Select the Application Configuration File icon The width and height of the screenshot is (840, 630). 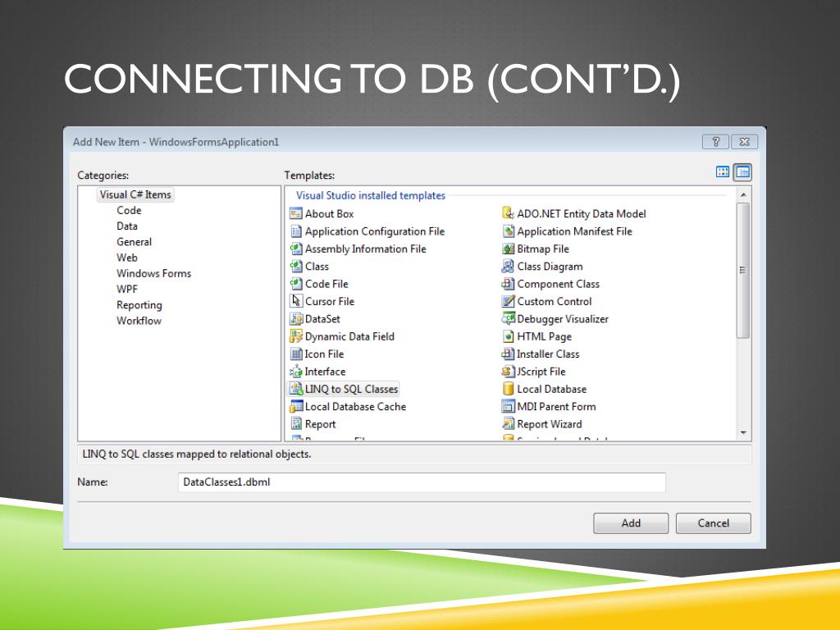(x=295, y=231)
